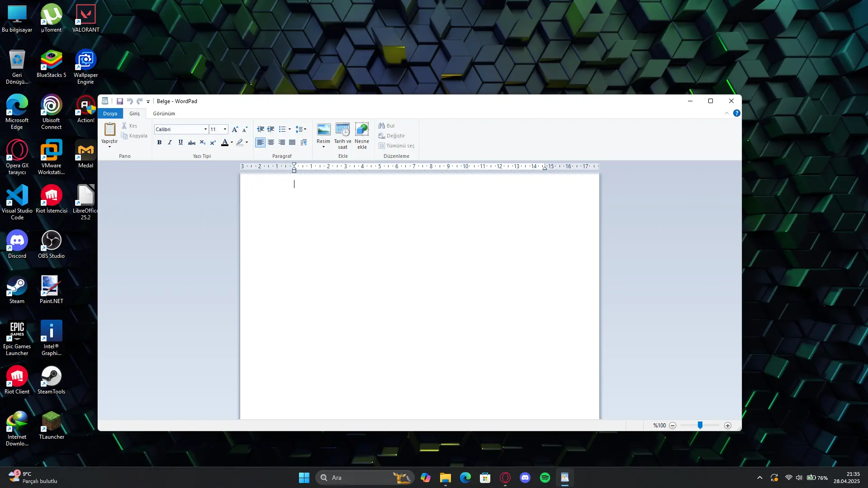The width and height of the screenshot is (868, 488).
Task: Switch to the Giriş tab
Action: pos(134,114)
